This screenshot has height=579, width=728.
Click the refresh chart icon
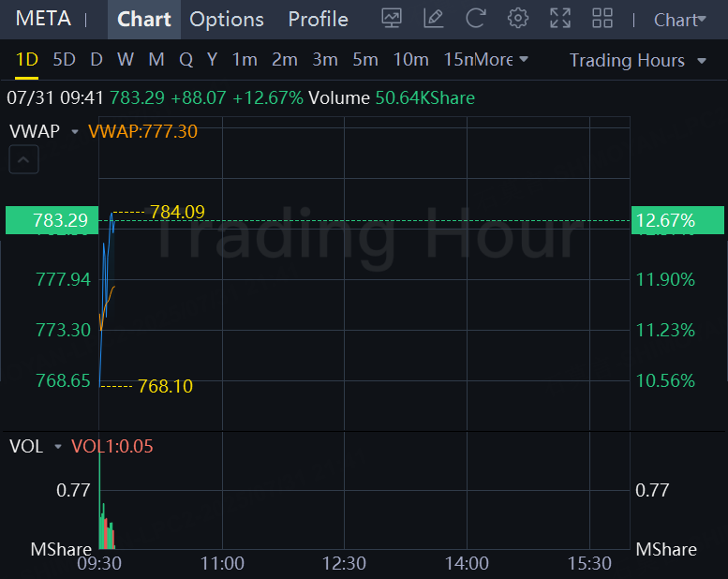click(x=476, y=18)
